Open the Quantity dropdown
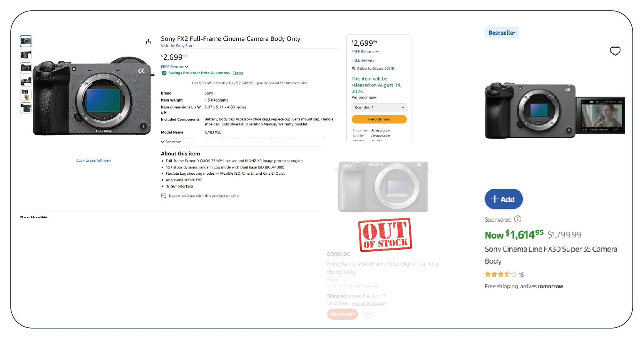The image size is (644, 339). point(379,107)
